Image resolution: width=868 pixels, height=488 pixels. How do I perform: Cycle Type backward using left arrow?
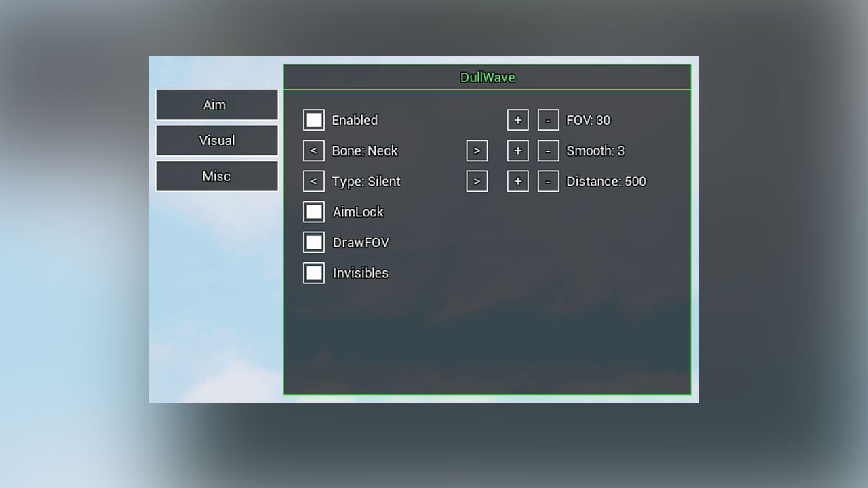coord(314,181)
